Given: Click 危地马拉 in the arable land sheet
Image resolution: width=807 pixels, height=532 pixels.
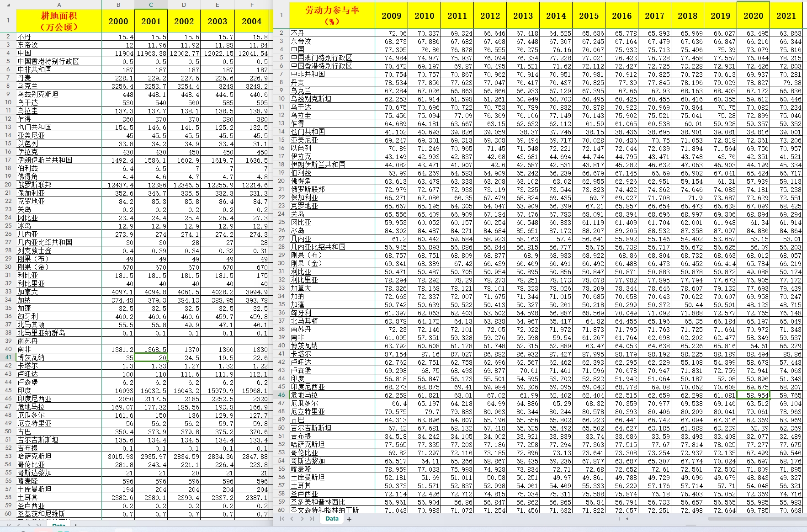Looking at the screenshot, I should (x=59, y=407).
